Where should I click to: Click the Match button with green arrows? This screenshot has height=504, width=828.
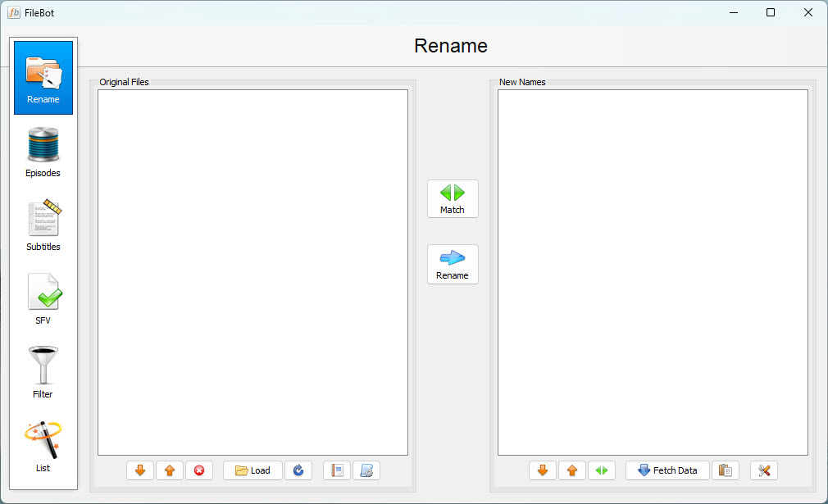453,198
